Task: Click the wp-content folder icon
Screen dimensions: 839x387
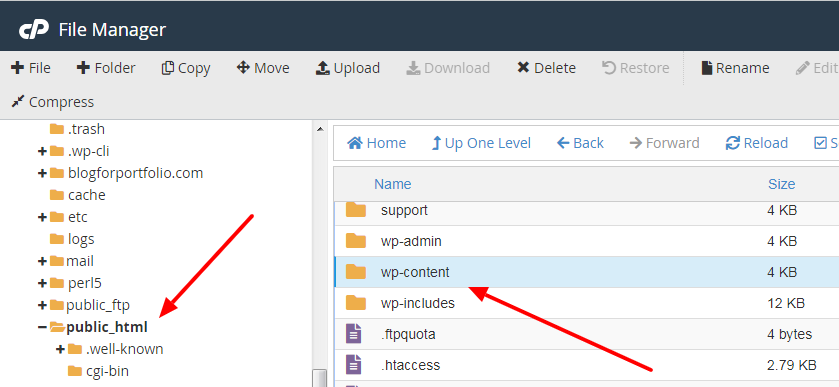Action: 356,272
